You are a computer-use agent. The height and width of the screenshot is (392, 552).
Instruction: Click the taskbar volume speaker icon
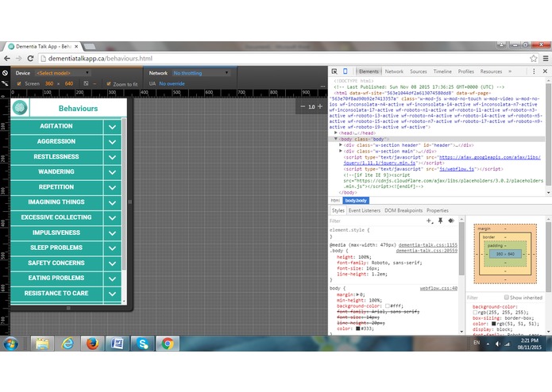[x=497, y=344]
